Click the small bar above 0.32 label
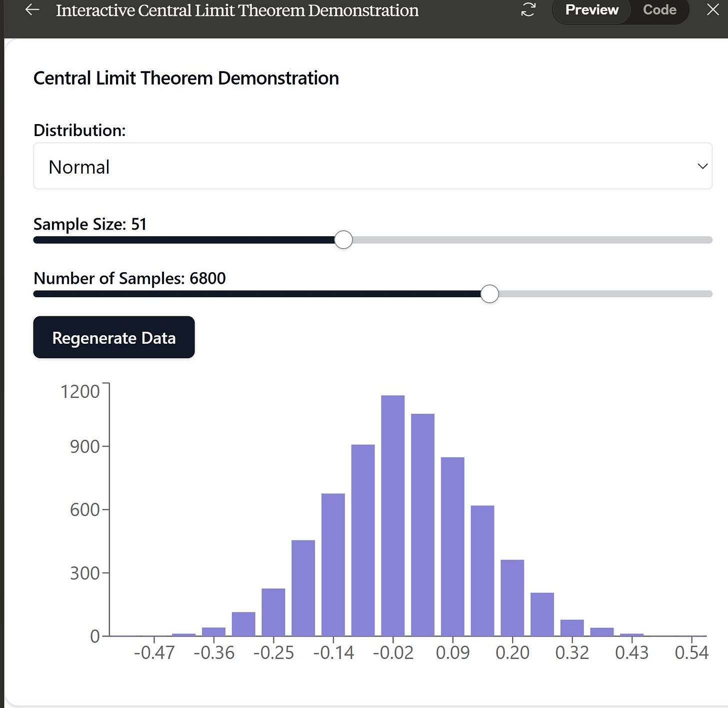The image size is (728, 708). (x=572, y=628)
